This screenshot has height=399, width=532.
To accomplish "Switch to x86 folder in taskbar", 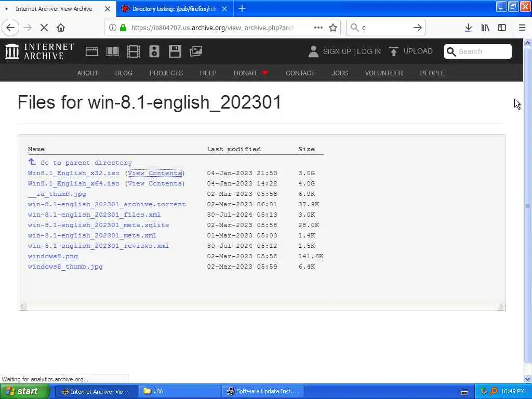I will click(180, 392).
